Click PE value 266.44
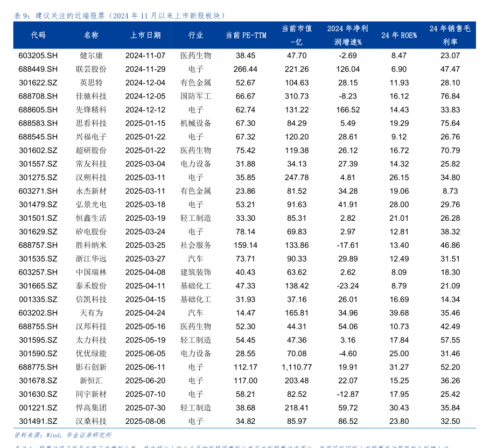 [x=246, y=69]
